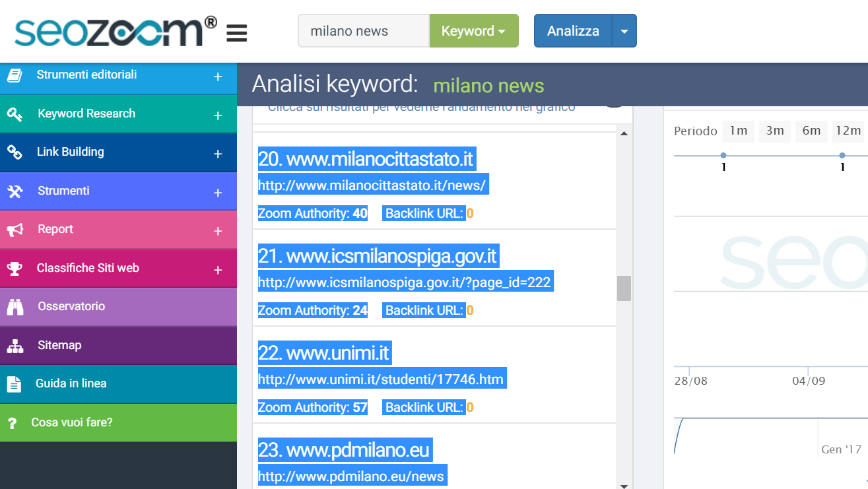The height and width of the screenshot is (489, 868).
Task: Select result 21 www.icsmilanospiga.gov.it
Action: 378,256
